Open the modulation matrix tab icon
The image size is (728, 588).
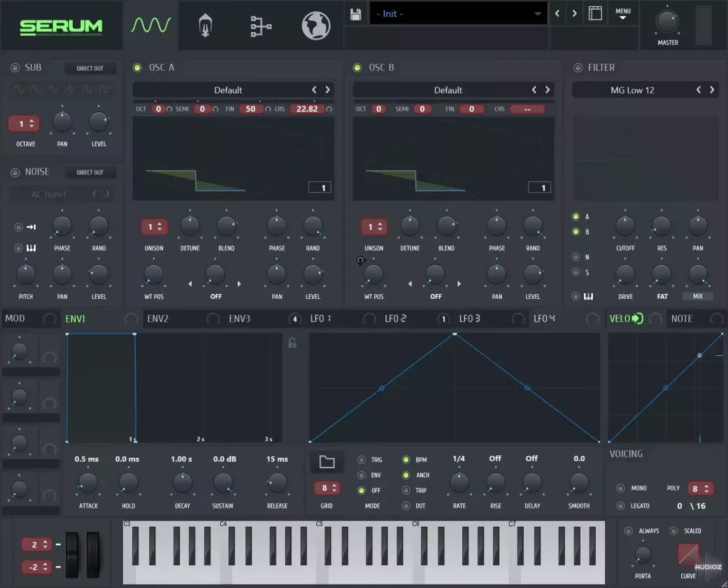pyautogui.click(x=261, y=26)
